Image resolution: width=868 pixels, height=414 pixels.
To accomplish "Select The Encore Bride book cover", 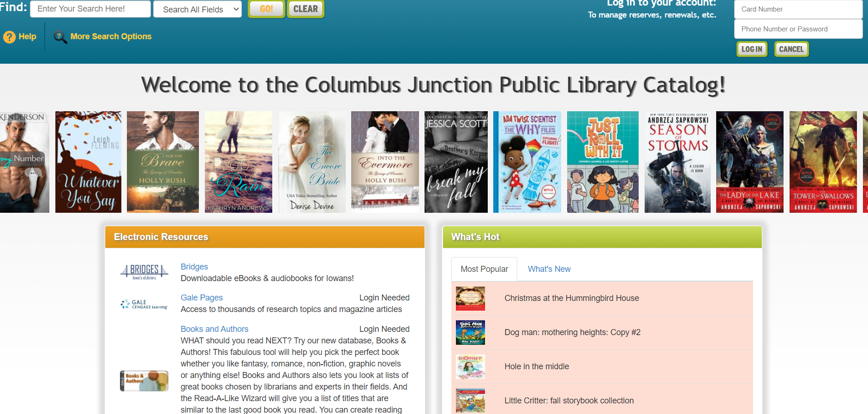I will [x=312, y=162].
